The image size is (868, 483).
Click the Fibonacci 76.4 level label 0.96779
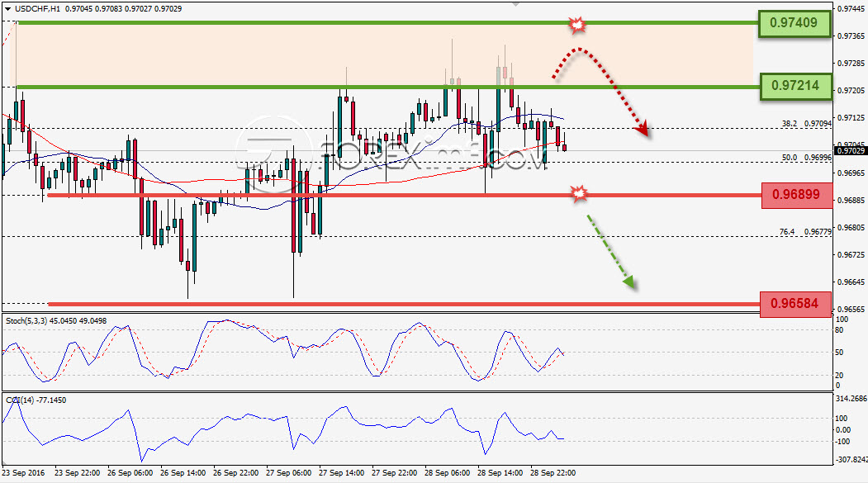click(805, 232)
